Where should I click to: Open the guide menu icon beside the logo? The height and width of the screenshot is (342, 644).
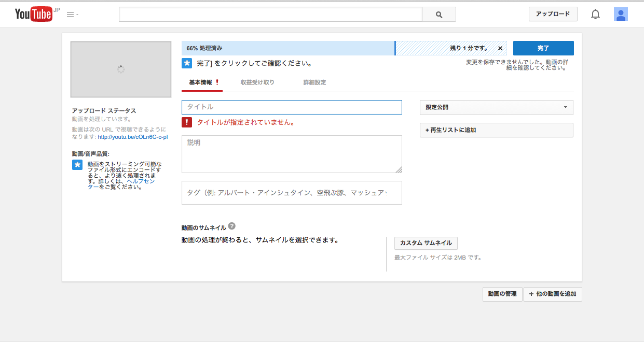click(73, 15)
